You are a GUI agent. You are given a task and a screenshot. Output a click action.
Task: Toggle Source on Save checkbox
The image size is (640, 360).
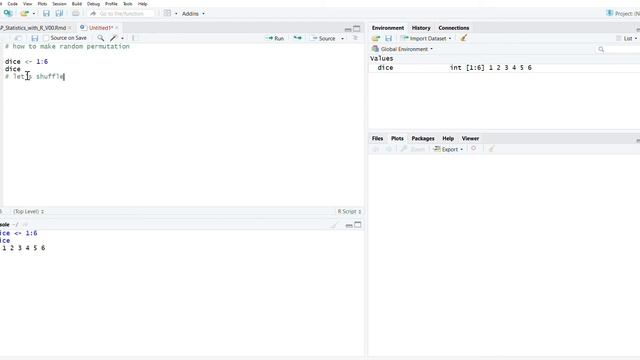click(x=46, y=38)
